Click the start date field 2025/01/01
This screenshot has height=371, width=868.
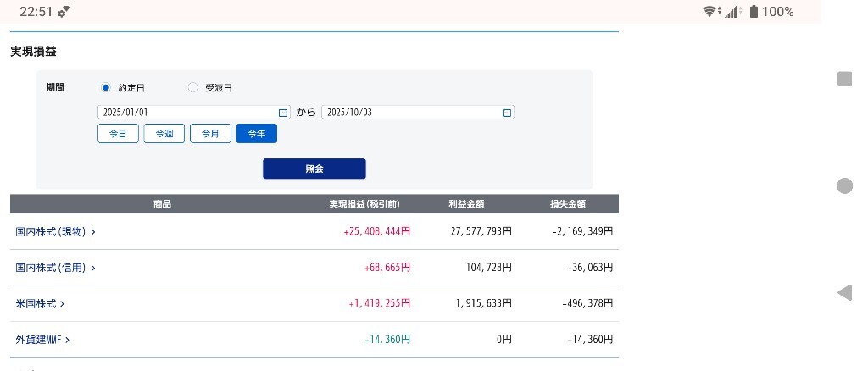pos(186,113)
